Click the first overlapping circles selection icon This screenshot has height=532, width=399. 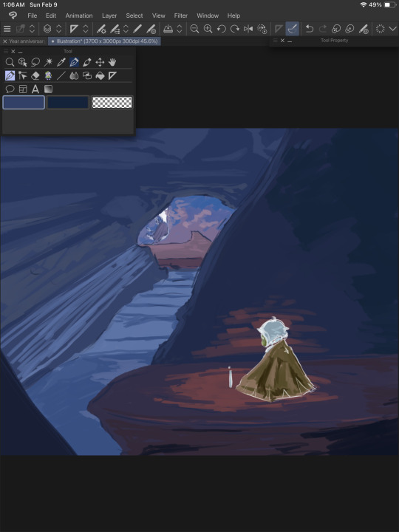336,29
